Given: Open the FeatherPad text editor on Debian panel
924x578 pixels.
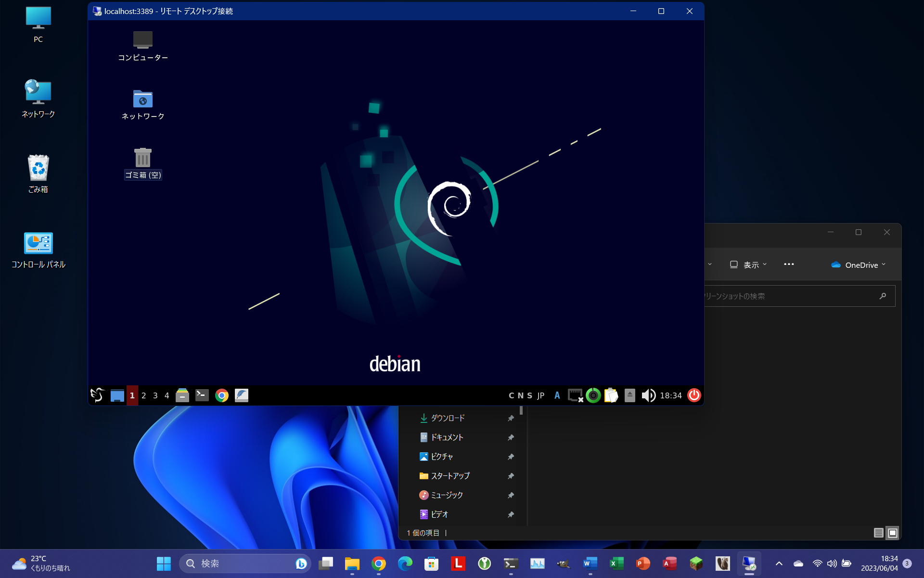Looking at the screenshot, I should (242, 395).
